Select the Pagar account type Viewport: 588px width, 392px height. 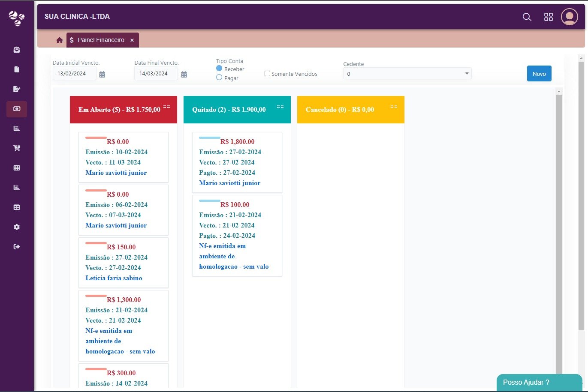pos(219,78)
